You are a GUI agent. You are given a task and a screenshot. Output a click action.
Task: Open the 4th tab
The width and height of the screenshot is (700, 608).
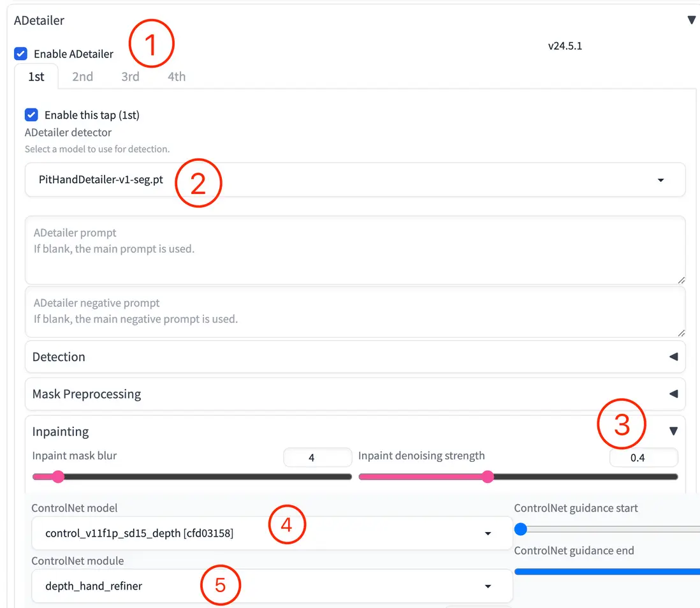[176, 76]
